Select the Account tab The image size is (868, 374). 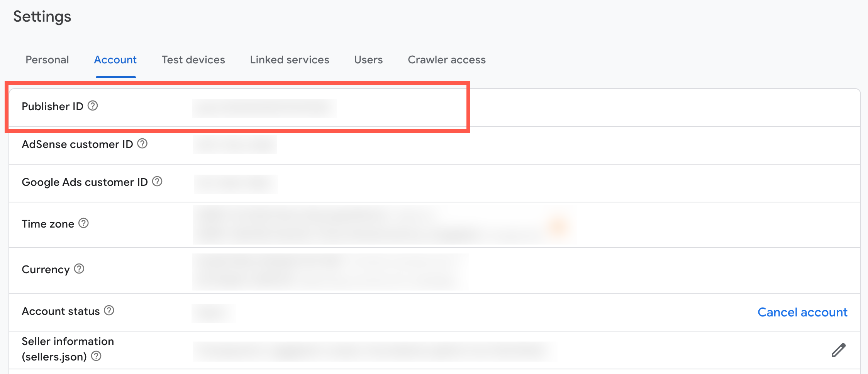click(x=115, y=59)
